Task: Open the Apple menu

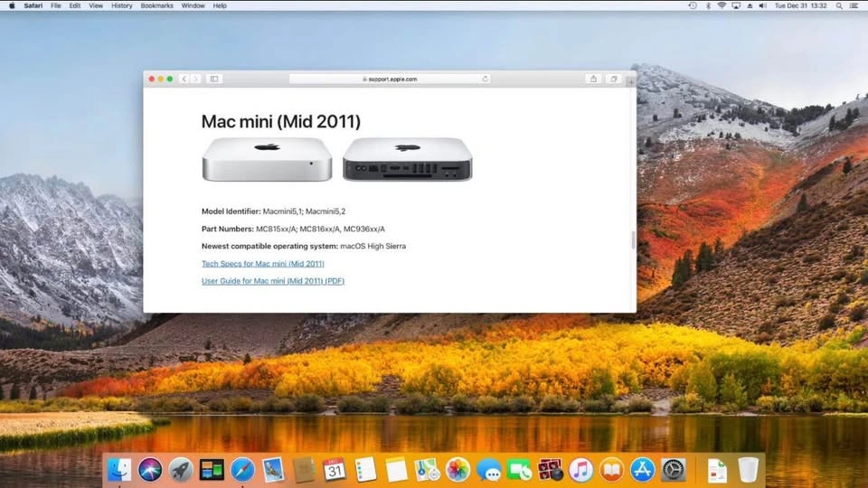Action: [12, 5]
